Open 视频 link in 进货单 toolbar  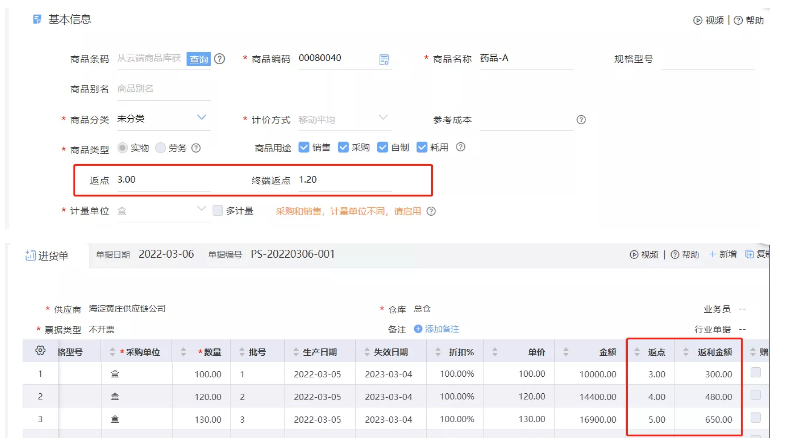point(644,255)
